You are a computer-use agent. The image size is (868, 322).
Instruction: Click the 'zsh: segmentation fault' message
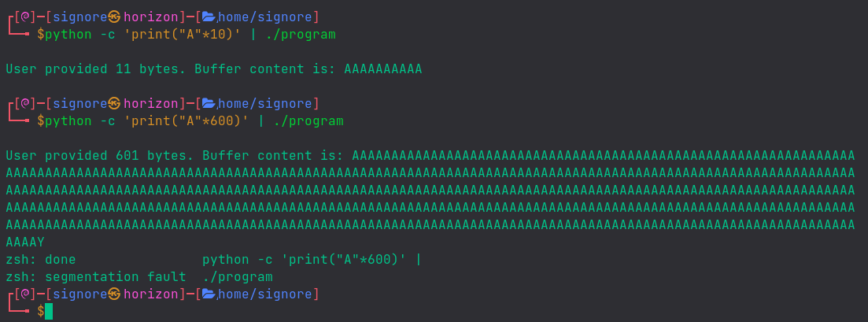point(96,277)
